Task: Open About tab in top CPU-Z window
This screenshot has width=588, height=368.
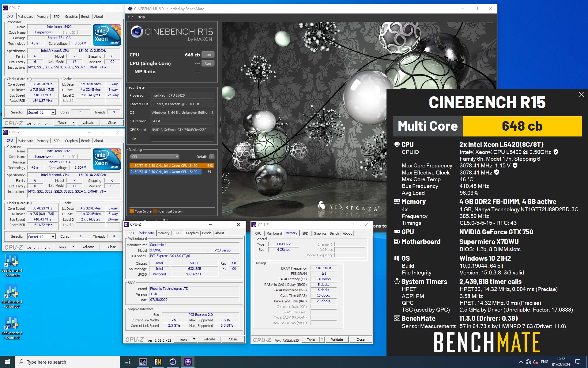Action: [x=99, y=17]
